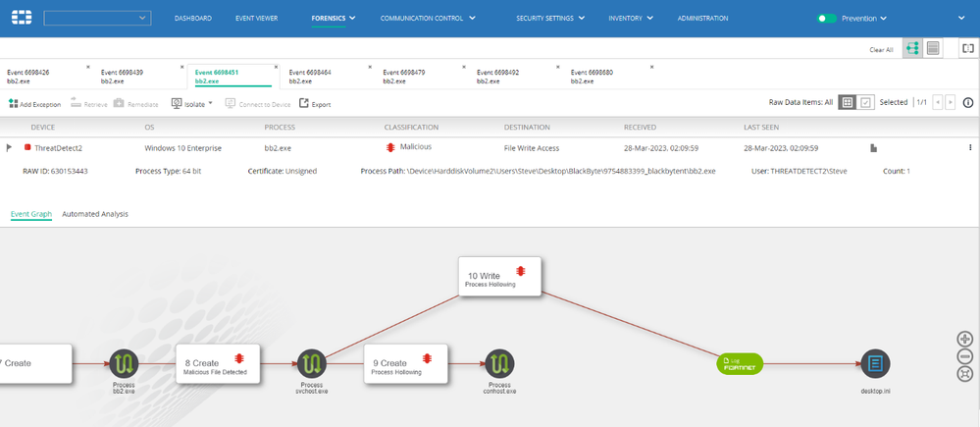980x427 pixels.
Task: Click the conhost.exe process icon
Action: [x=499, y=363]
